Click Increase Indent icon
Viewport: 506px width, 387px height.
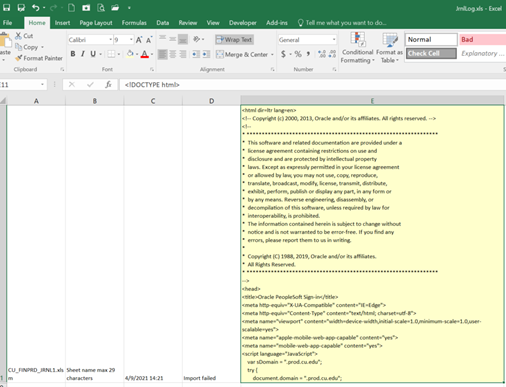(206, 54)
